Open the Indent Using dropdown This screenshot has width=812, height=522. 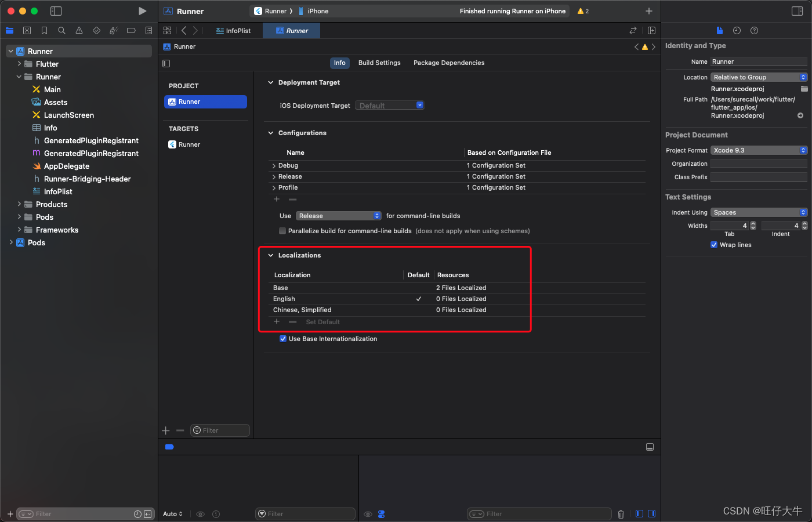click(759, 212)
